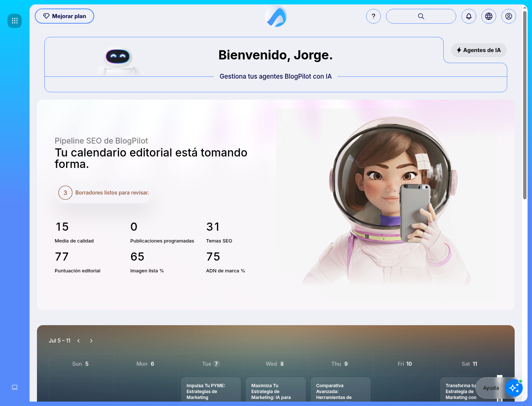Select Tue 7 column header
Screen dimensions: 532x406
(x=211, y=364)
